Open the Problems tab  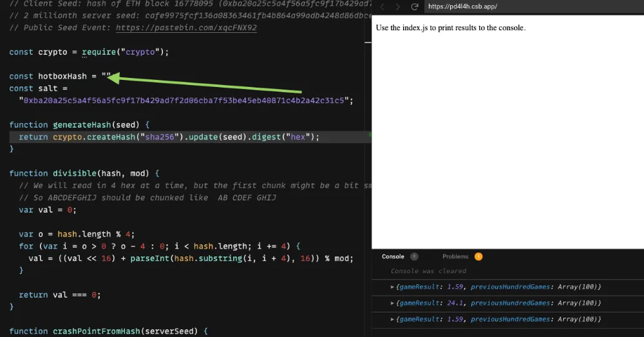click(455, 256)
